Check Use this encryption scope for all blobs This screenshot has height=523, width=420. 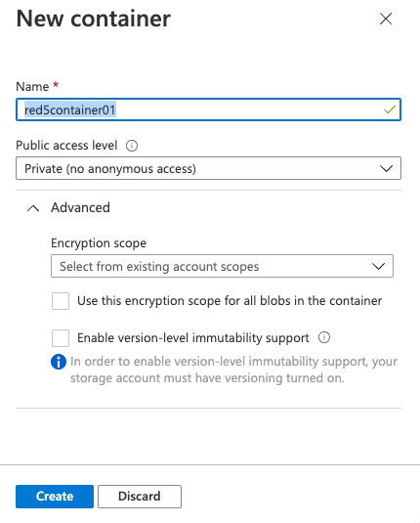pos(61,301)
